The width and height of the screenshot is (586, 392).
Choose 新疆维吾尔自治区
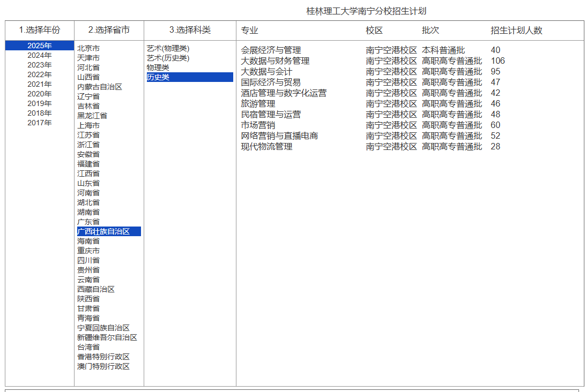tap(107, 337)
